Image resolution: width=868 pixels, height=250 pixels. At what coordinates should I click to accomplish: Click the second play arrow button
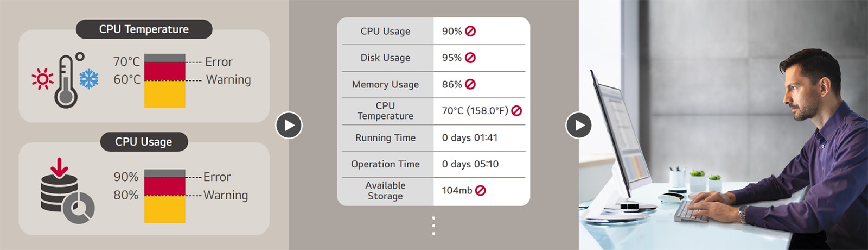[x=579, y=126]
